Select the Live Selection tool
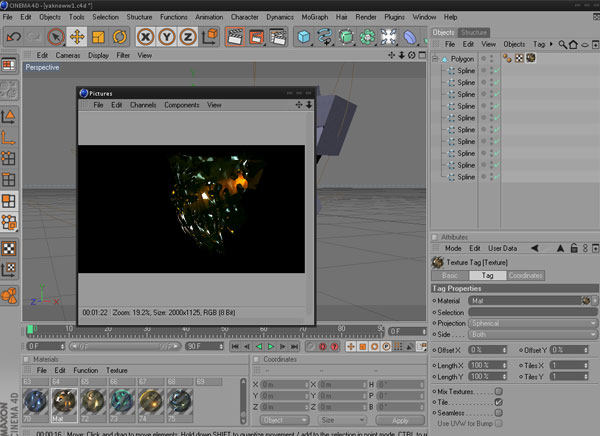 point(55,37)
